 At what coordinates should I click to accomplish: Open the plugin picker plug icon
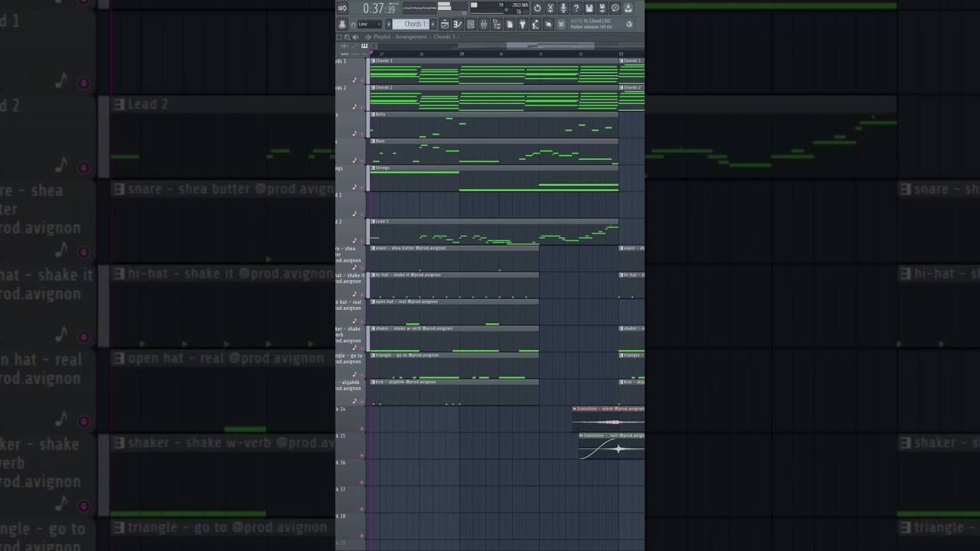click(523, 24)
